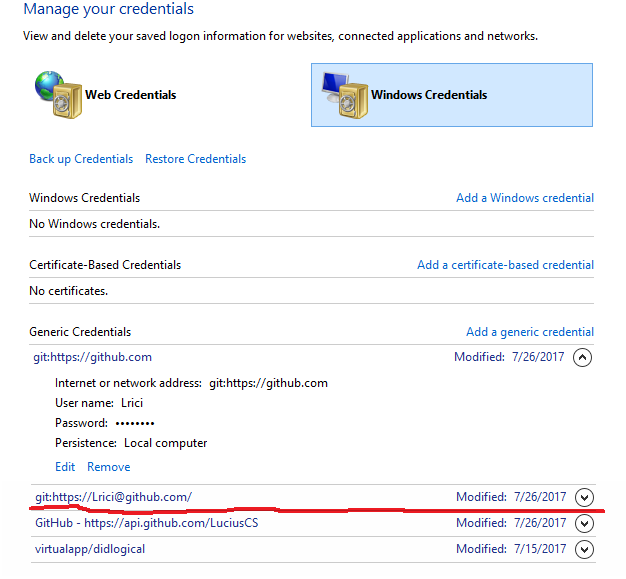This screenshot has width=626, height=579.
Task: Click the virtualapp/didlogical entry title
Action: tap(90, 549)
